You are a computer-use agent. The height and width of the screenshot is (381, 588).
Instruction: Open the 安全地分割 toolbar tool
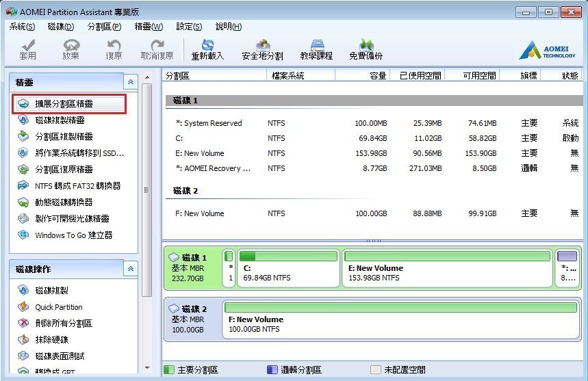coord(262,49)
